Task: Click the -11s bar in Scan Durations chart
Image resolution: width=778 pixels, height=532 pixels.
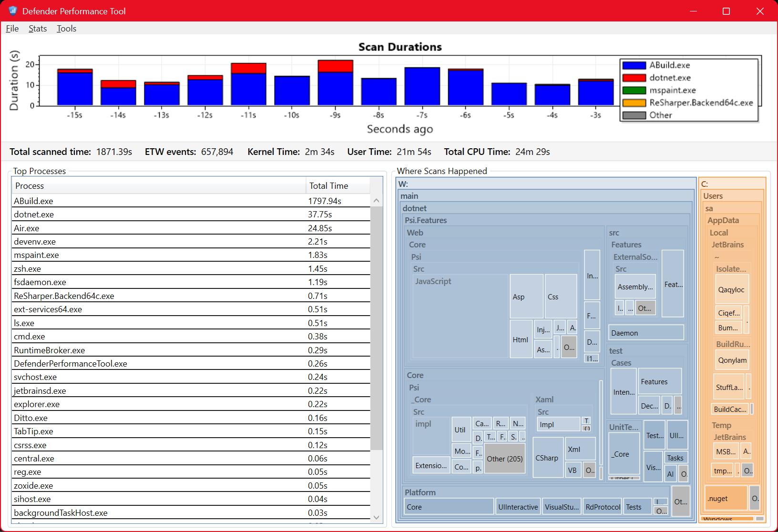Action: [x=249, y=84]
